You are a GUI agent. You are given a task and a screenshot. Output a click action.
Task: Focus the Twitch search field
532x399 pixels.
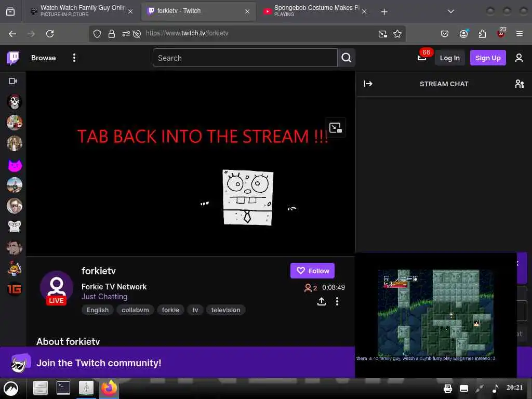click(x=245, y=58)
